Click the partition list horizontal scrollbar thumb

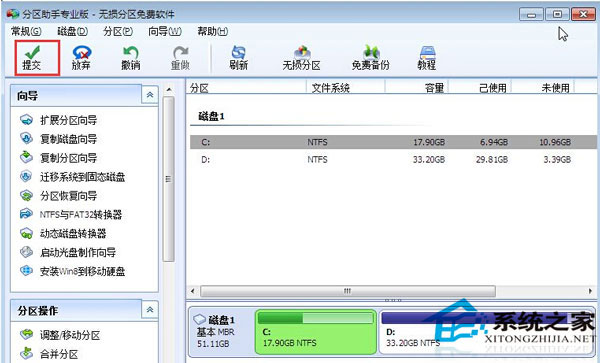pyautogui.click(x=347, y=291)
